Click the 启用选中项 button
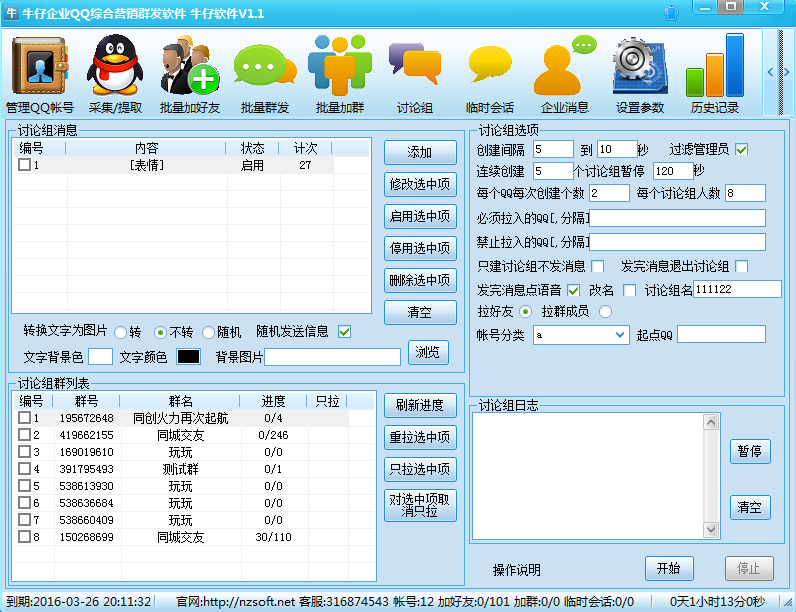 point(420,216)
